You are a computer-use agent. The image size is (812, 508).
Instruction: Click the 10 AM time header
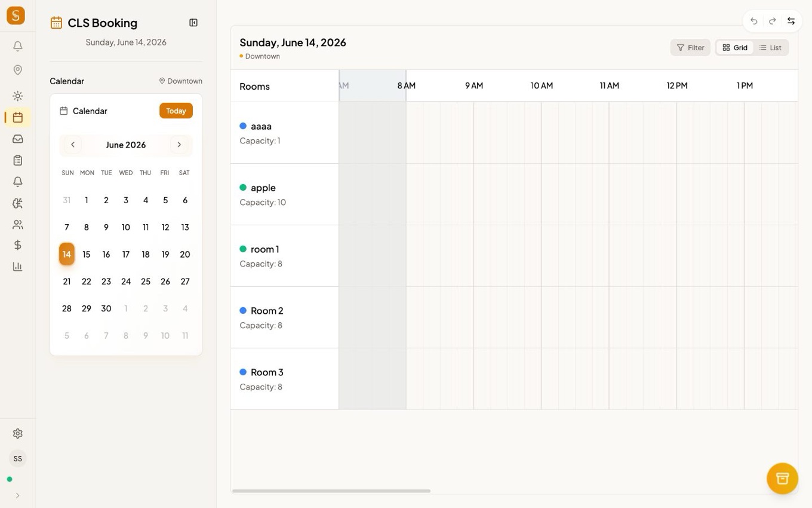click(542, 85)
